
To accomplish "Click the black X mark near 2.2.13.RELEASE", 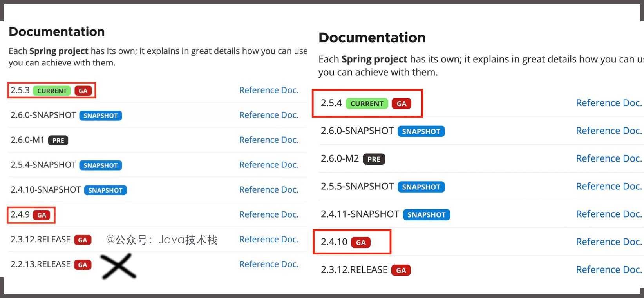I will coord(118,266).
